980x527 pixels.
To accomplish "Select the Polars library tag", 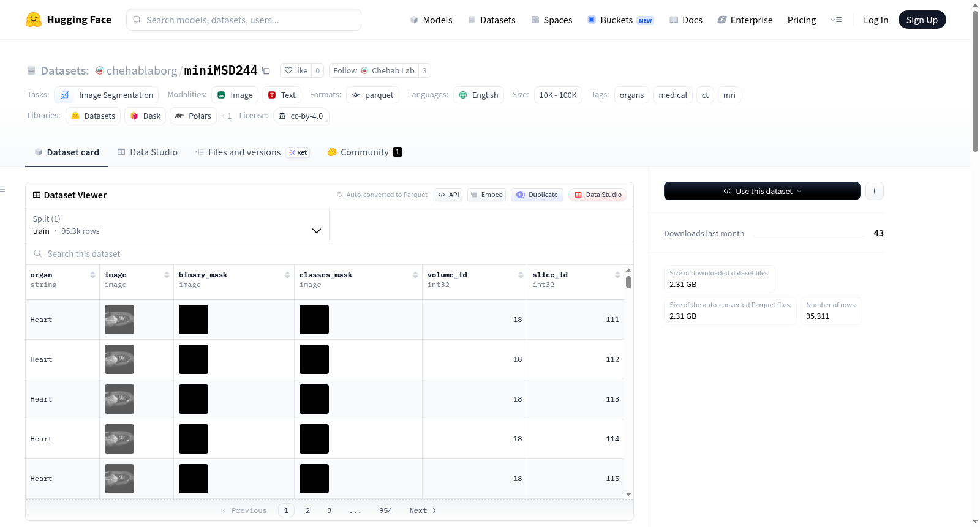I will click(x=193, y=116).
